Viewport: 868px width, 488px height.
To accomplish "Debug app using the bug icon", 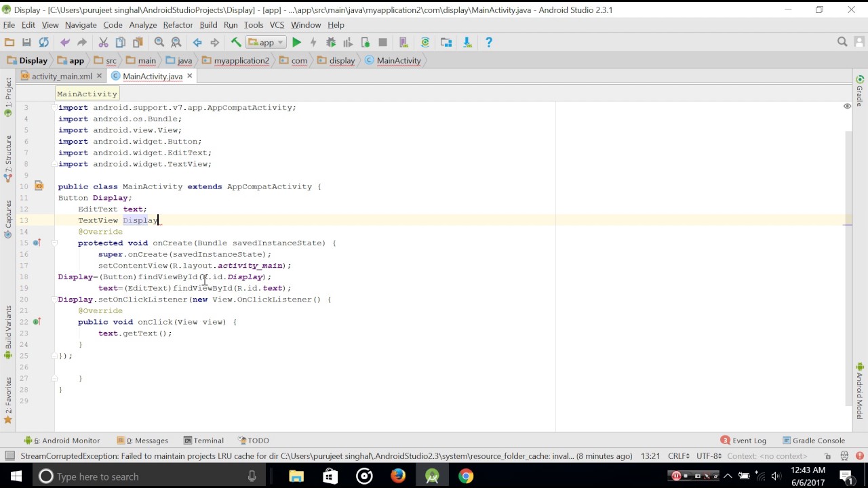I will 331,42.
